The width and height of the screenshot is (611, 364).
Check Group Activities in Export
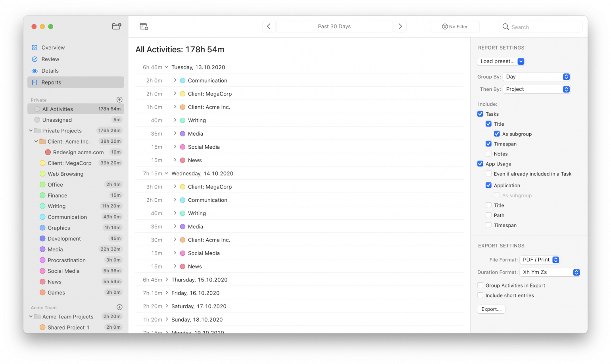click(480, 285)
